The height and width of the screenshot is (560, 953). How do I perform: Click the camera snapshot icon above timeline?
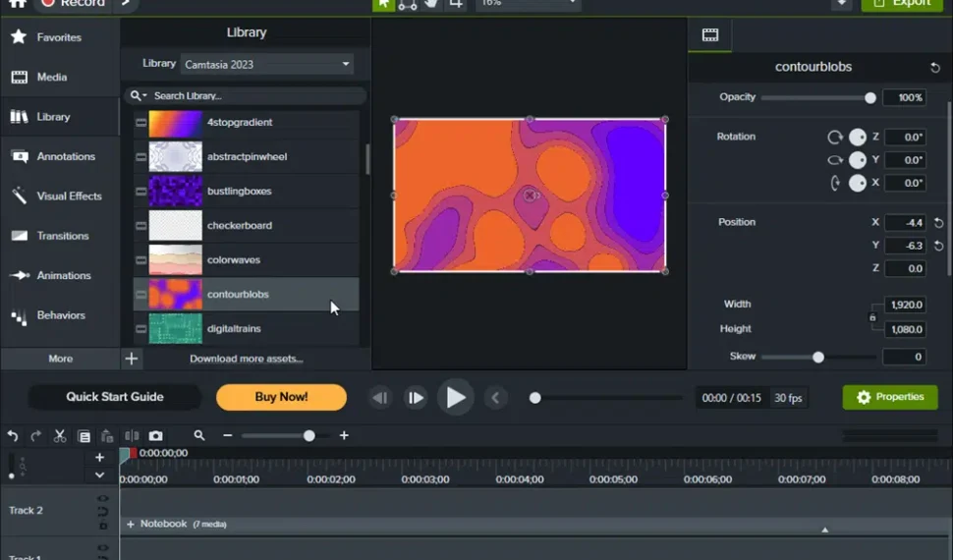(156, 436)
